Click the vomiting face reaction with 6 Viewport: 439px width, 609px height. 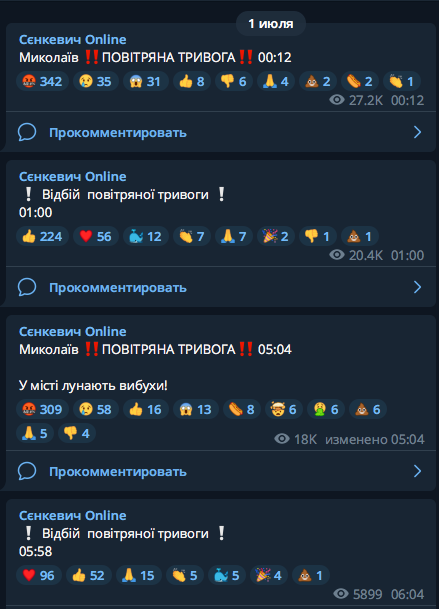[326, 409]
